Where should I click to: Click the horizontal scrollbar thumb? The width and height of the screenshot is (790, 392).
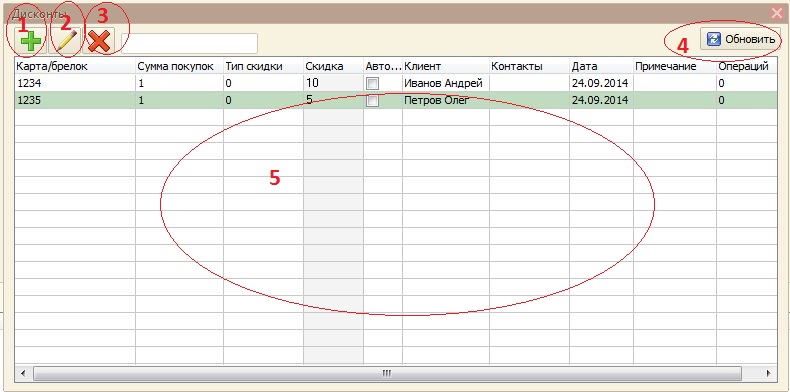[387, 373]
